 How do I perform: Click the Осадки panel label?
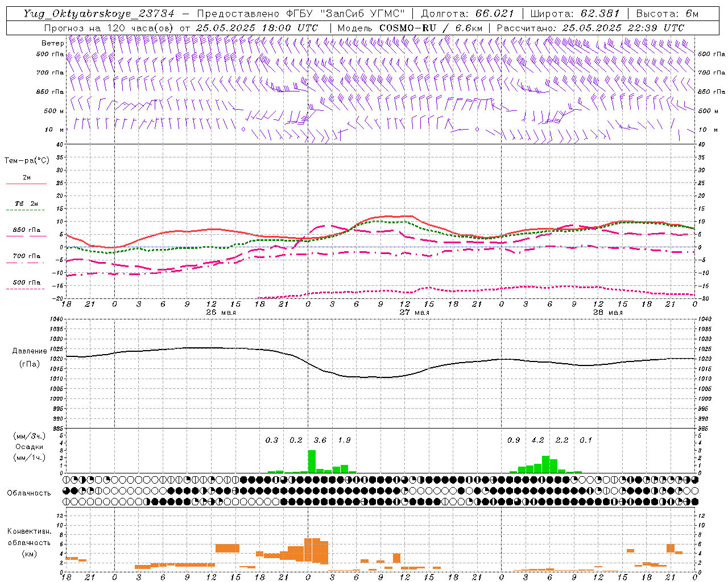pyautogui.click(x=30, y=447)
